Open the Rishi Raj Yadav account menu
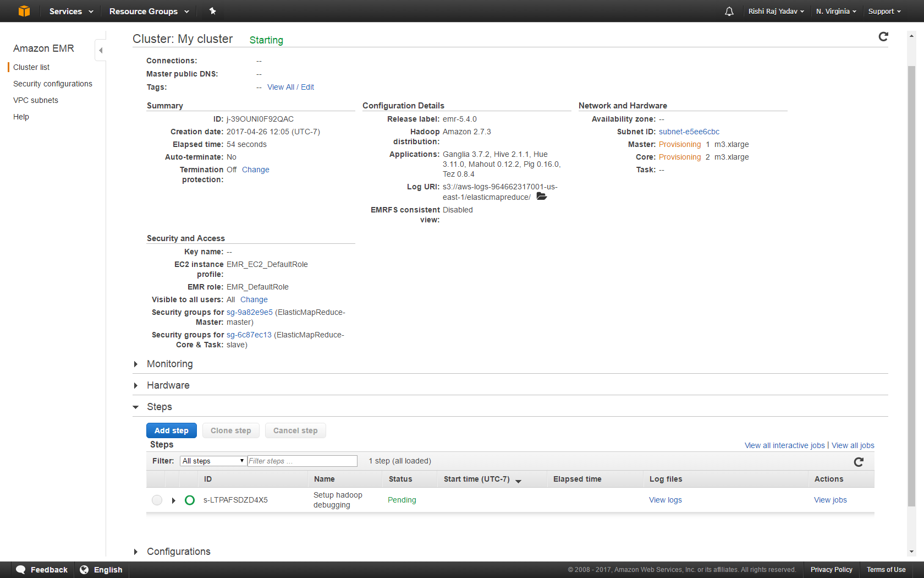 [x=776, y=11]
